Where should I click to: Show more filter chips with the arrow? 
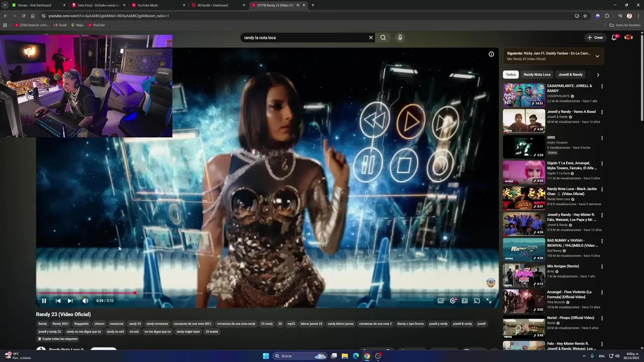(598, 74)
